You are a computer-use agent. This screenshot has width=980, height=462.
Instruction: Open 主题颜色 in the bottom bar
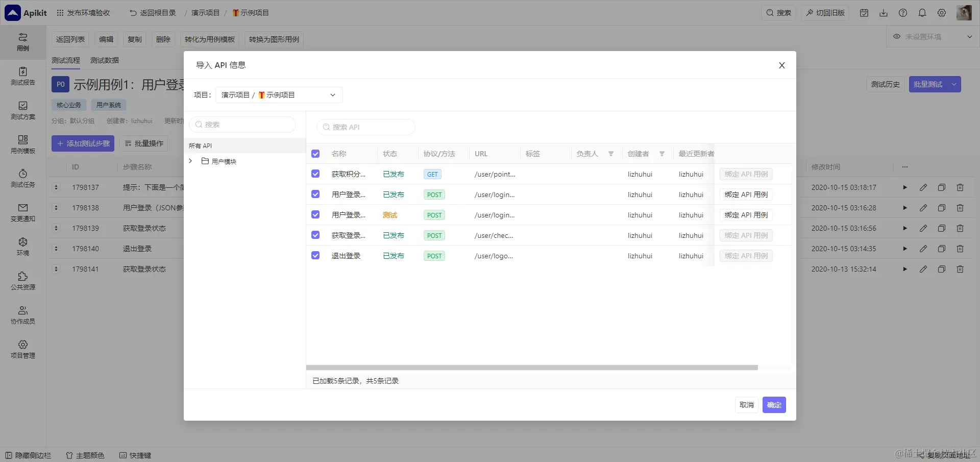[x=85, y=455]
